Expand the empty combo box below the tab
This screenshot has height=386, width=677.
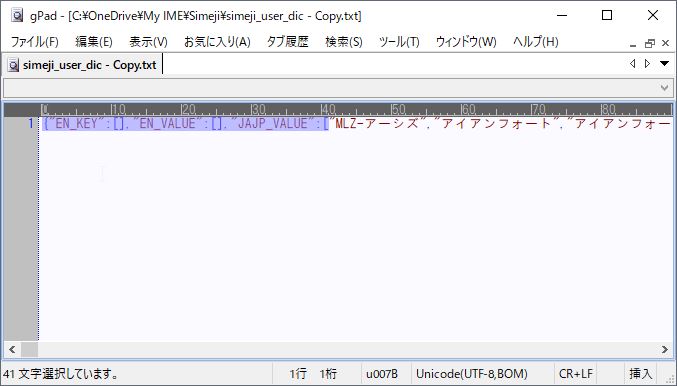pyautogui.click(x=664, y=88)
